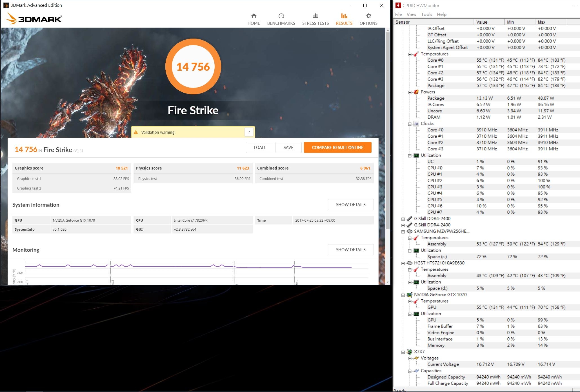The width and height of the screenshot is (580, 392).
Task: Click the SAVE button
Action: pos(288,147)
